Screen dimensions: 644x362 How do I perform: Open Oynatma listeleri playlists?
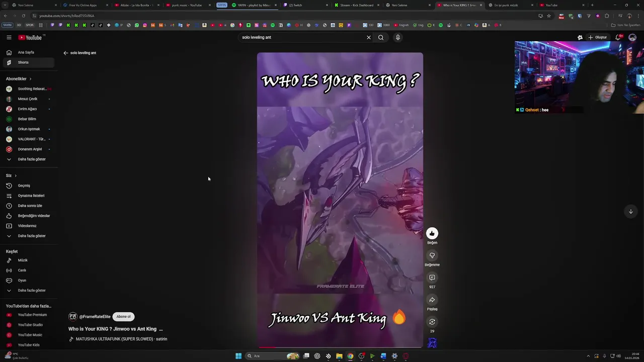pos(28,196)
